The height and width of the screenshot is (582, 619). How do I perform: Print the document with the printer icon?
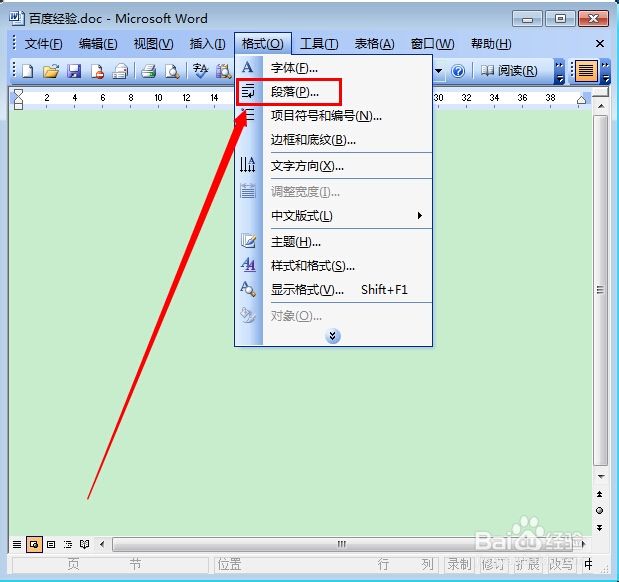(x=148, y=71)
